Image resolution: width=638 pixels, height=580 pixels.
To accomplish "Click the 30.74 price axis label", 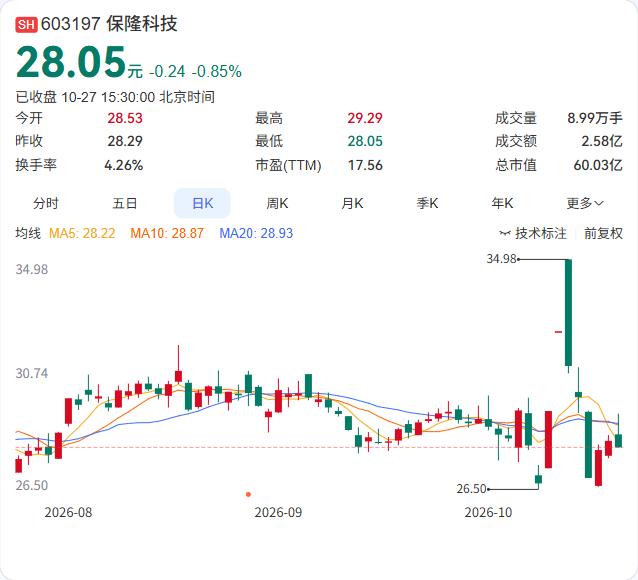I will point(32,374).
